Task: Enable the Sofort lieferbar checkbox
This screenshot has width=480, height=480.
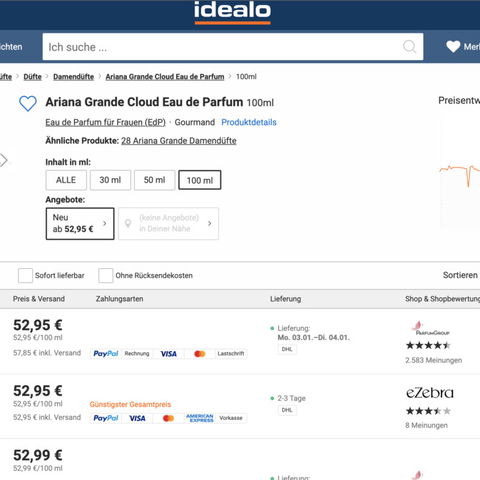Action: coord(25,276)
